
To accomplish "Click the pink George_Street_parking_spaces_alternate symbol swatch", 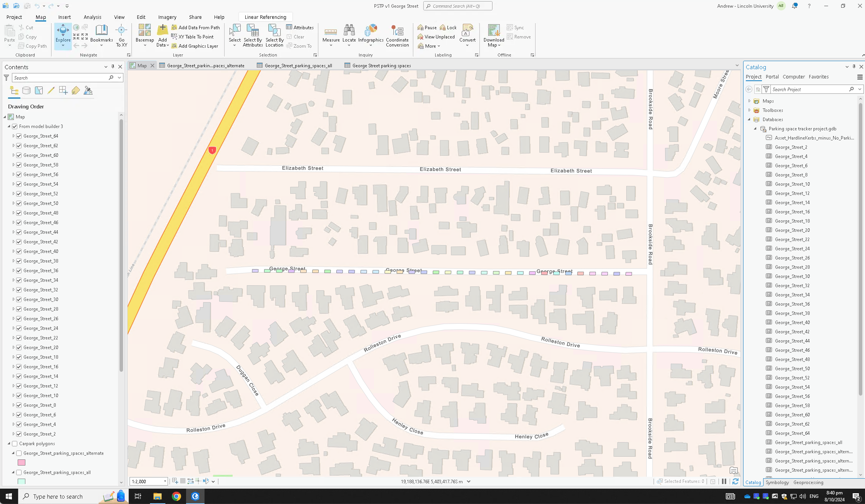I will click(x=22, y=462).
